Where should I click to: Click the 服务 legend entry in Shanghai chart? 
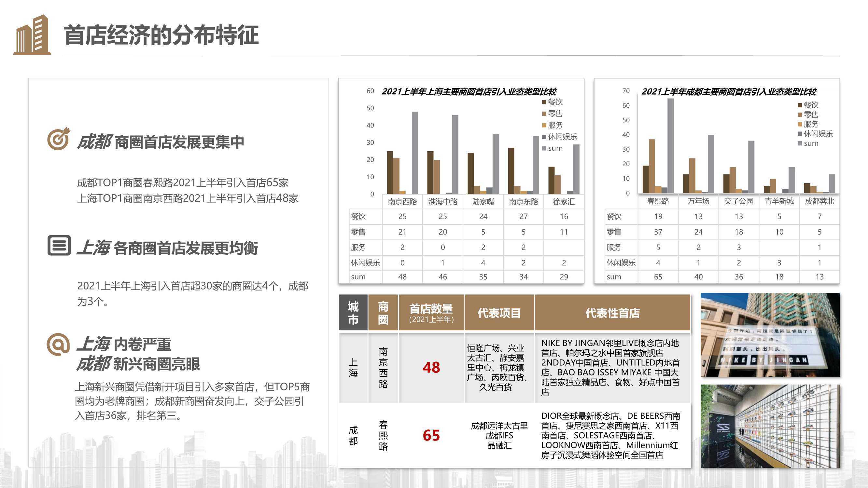[552, 125]
